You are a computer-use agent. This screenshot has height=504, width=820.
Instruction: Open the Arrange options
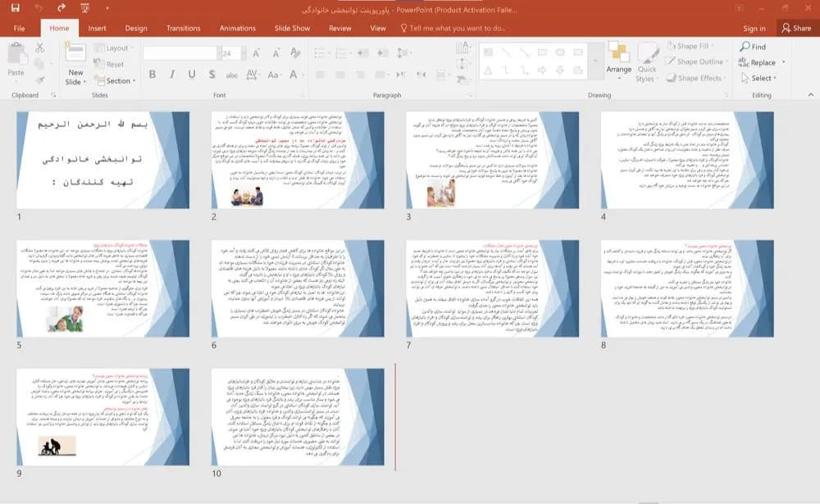618,61
